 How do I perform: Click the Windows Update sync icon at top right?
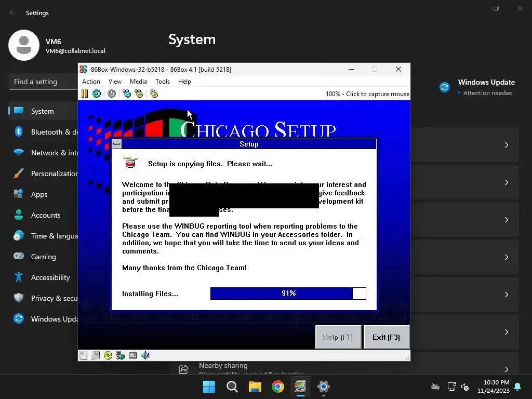445,87
